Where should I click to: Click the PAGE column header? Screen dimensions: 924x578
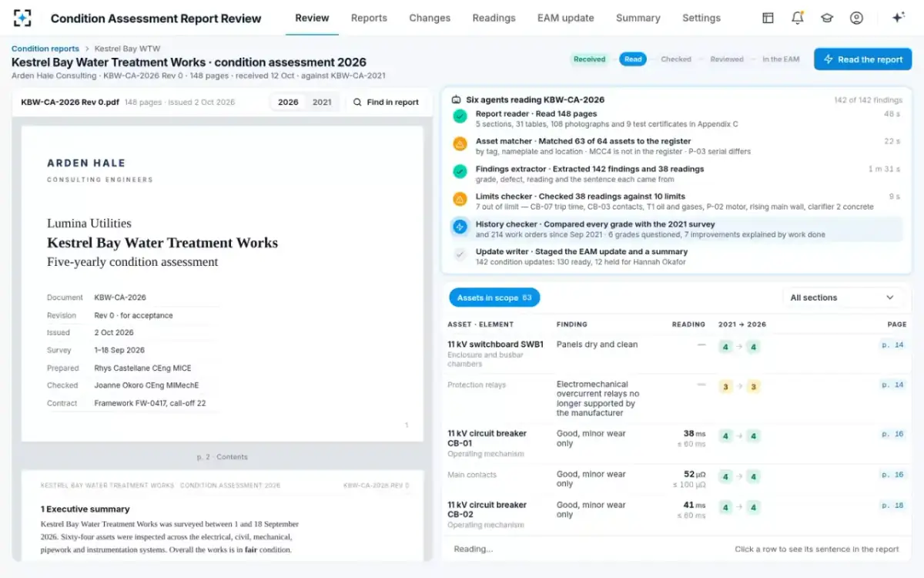[x=897, y=324]
